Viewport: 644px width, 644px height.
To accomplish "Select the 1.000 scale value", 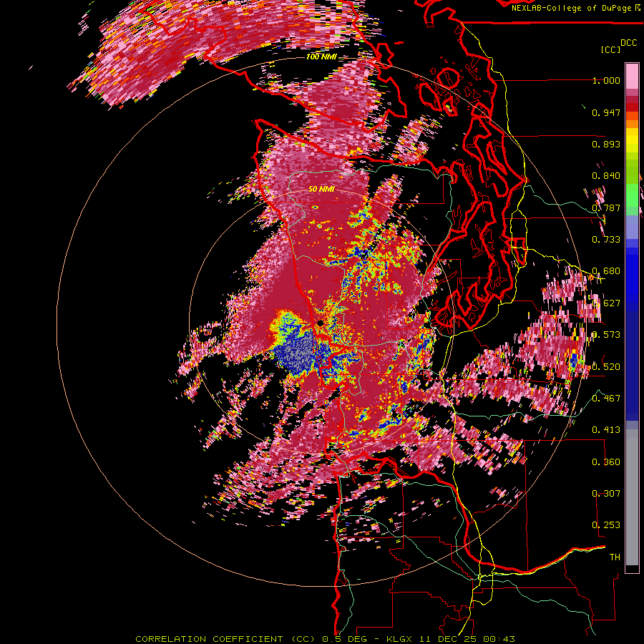I will pos(606,80).
